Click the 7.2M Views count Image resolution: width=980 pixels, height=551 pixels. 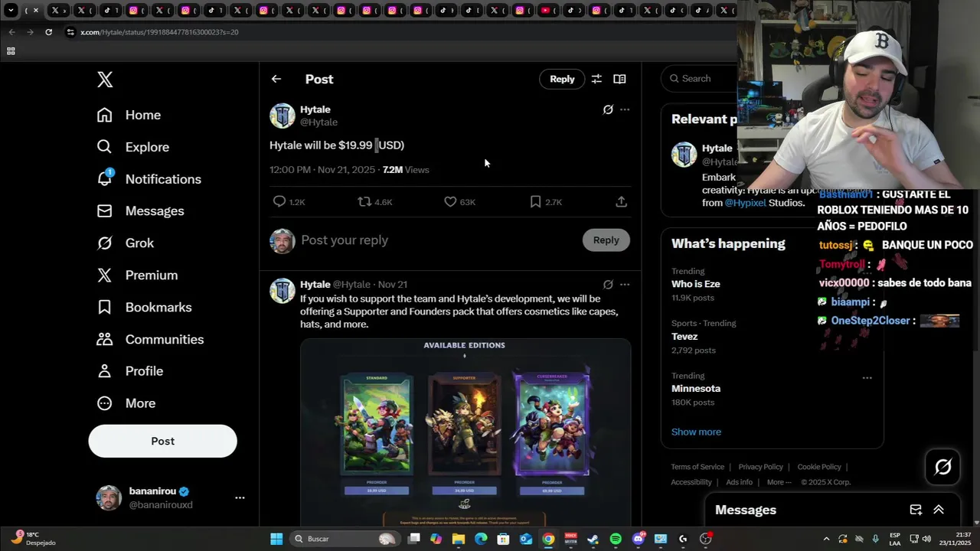click(x=406, y=170)
